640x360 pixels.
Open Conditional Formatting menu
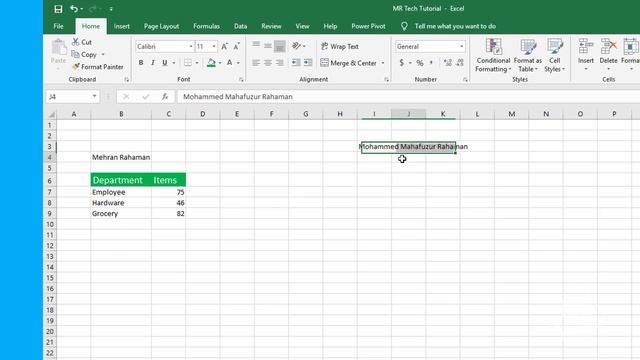[x=493, y=56]
